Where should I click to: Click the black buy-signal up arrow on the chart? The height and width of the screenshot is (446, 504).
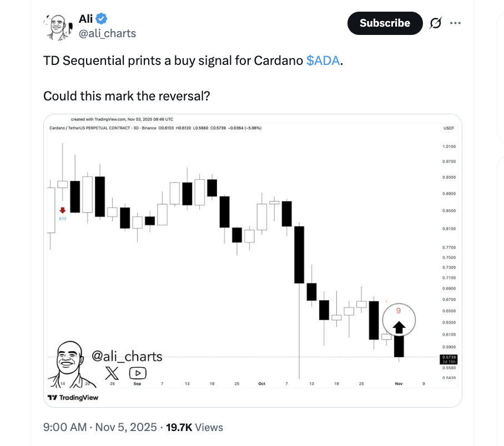[399, 328]
